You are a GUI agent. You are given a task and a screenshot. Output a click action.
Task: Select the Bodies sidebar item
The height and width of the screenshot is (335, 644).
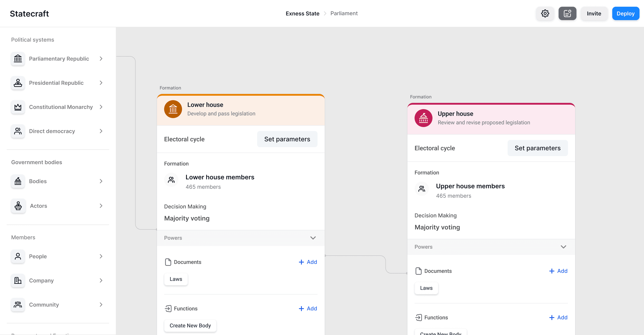[x=38, y=181]
